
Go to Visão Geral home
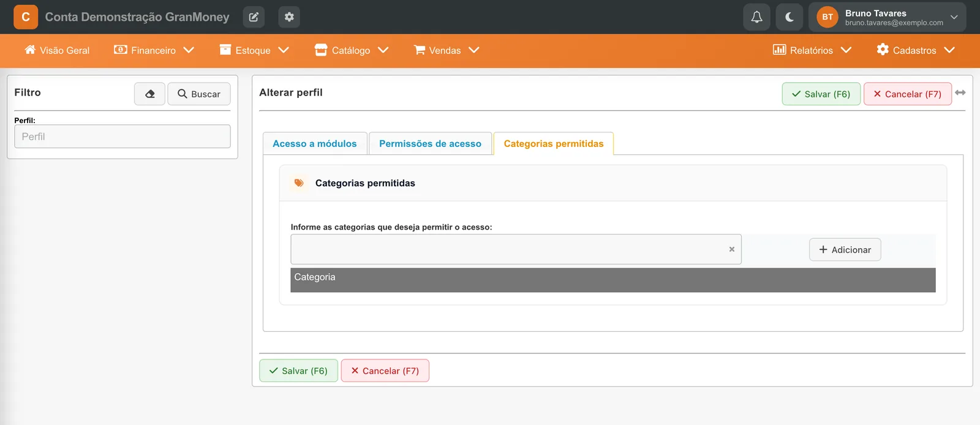coord(57,50)
